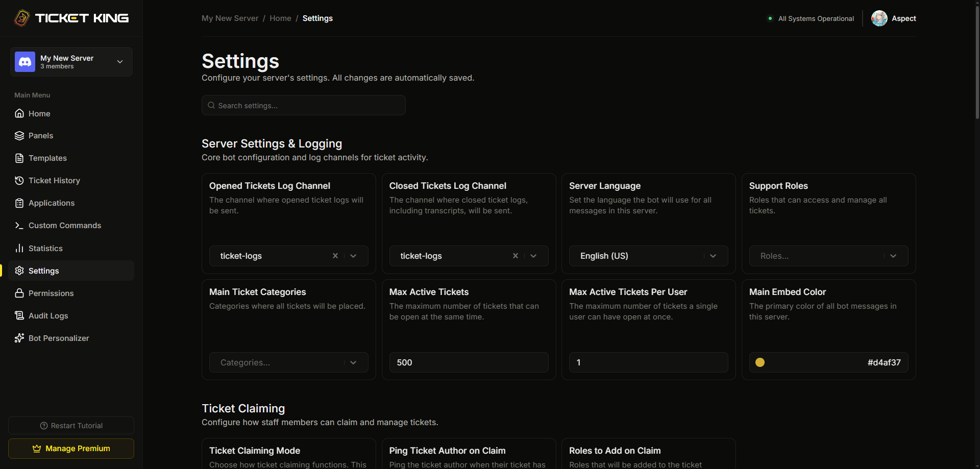The height and width of the screenshot is (469, 980).
Task: Open the Support Roles dropdown
Action: point(828,256)
